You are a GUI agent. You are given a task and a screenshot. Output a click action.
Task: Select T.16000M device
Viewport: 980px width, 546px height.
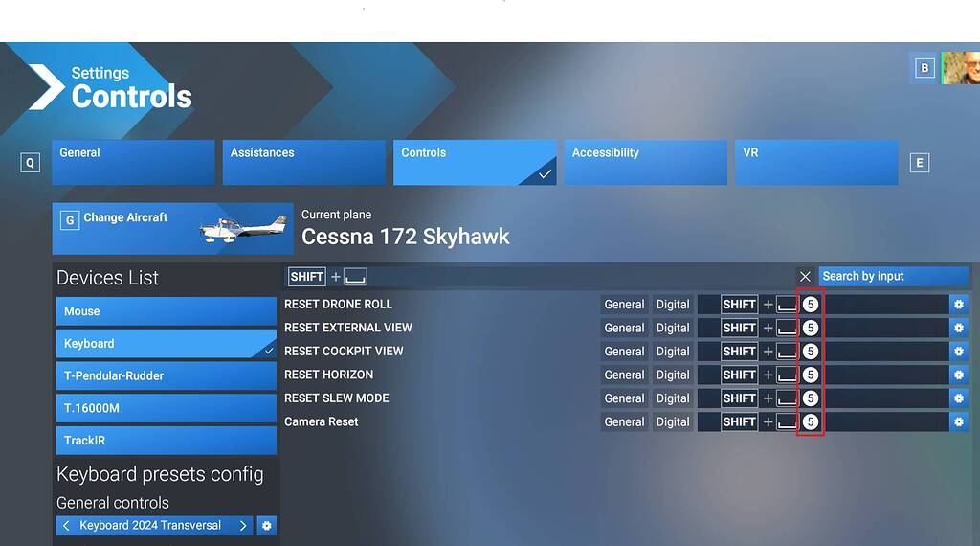[x=167, y=408]
